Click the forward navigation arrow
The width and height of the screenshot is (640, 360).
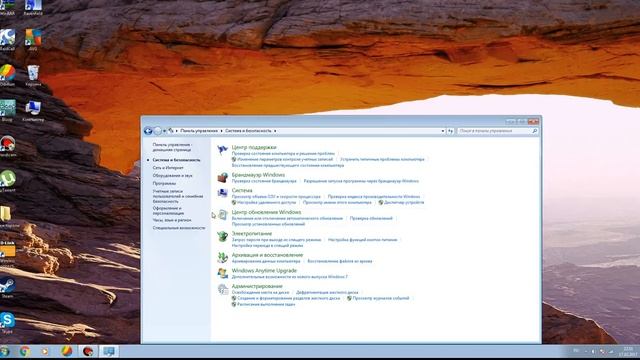pos(158,131)
